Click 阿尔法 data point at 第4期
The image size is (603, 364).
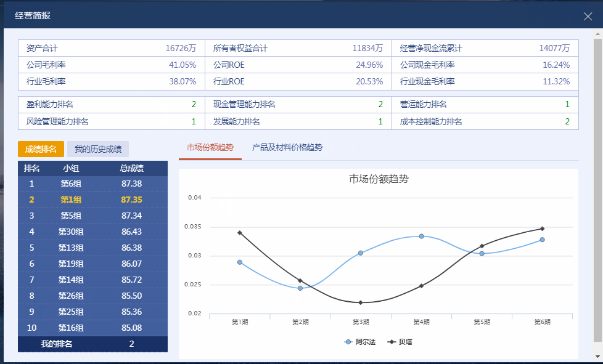pyautogui.click(x=422, y=236)
